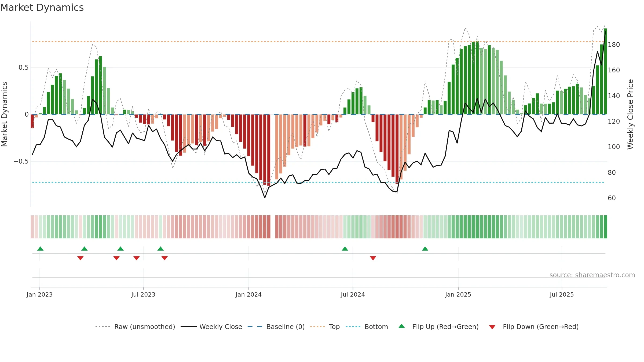Select the Flip Up triangle from August 2023
Image resolution: width=644 pixels, height=362 pixels.
pos(160,249)
